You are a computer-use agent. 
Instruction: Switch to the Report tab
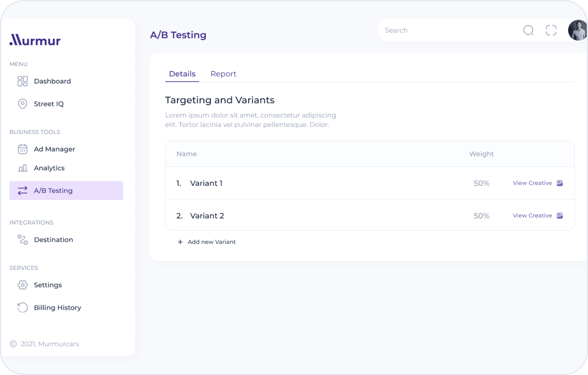223,74
